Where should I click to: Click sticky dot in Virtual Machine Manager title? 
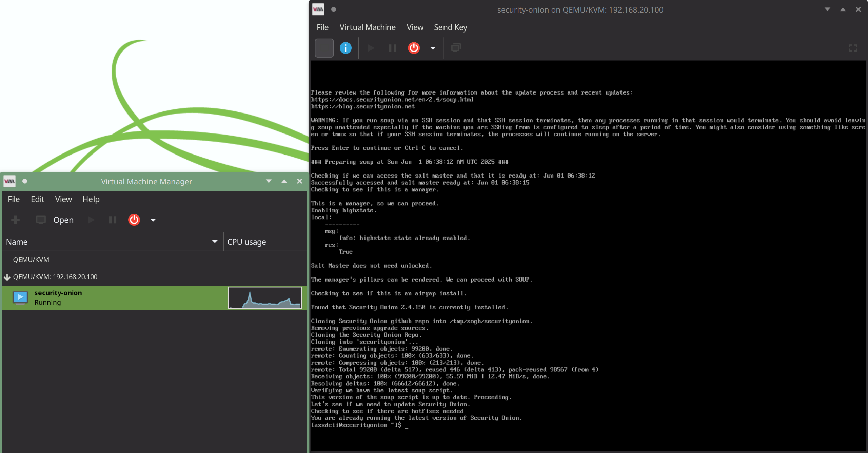[x=25, y=181]
